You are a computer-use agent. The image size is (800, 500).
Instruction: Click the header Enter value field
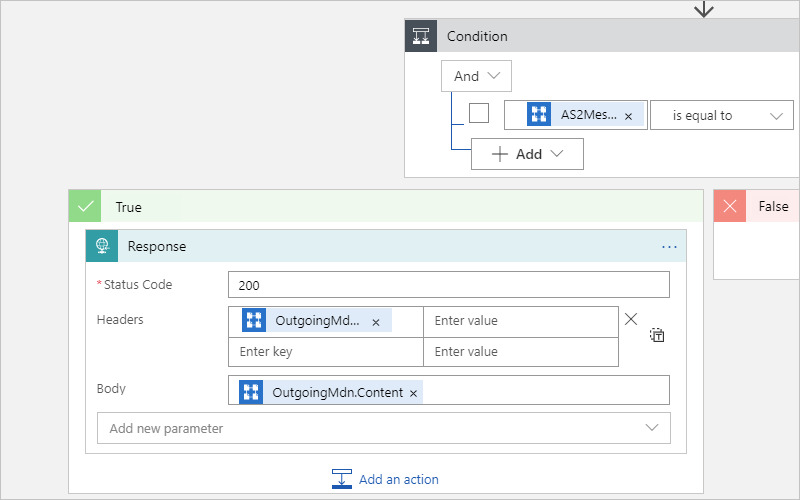coord(520,321)
